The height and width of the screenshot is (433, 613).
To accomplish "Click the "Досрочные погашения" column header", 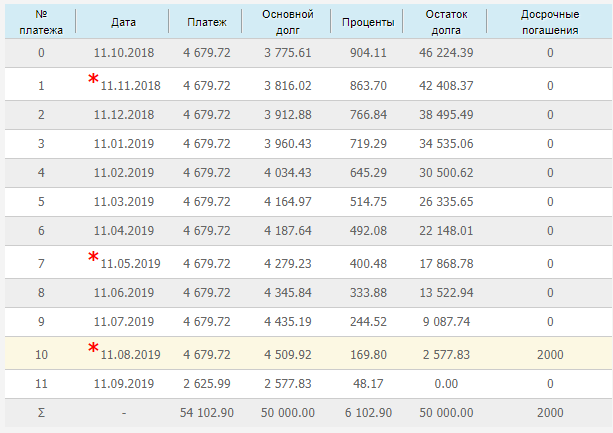I will click(x=549, y=22).
